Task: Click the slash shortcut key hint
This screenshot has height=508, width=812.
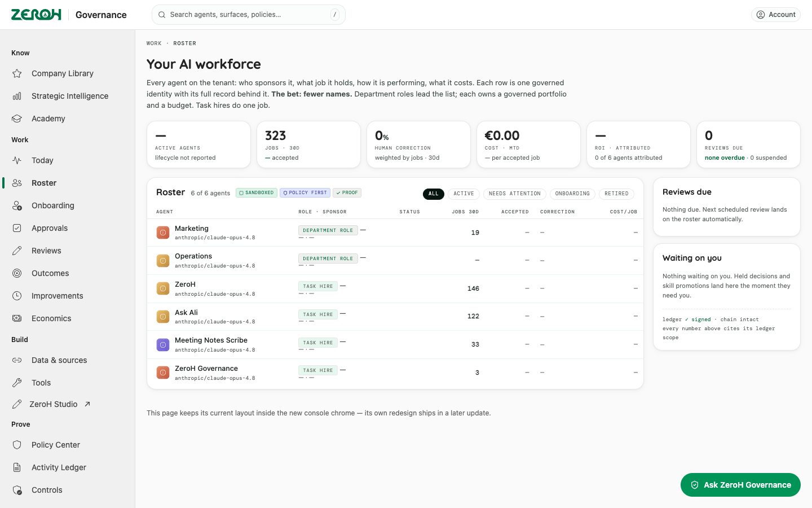Action: [335, 15]
